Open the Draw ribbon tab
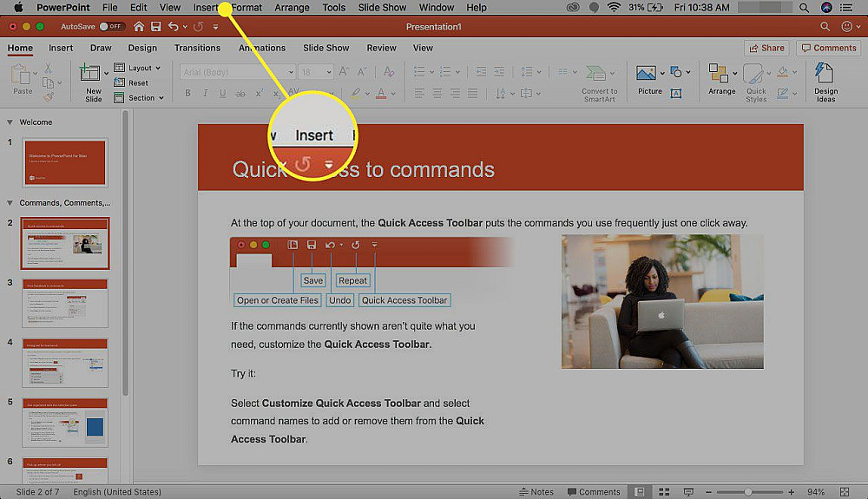The width and height of the screenshot is (868, 499). [x=101, y=48]
